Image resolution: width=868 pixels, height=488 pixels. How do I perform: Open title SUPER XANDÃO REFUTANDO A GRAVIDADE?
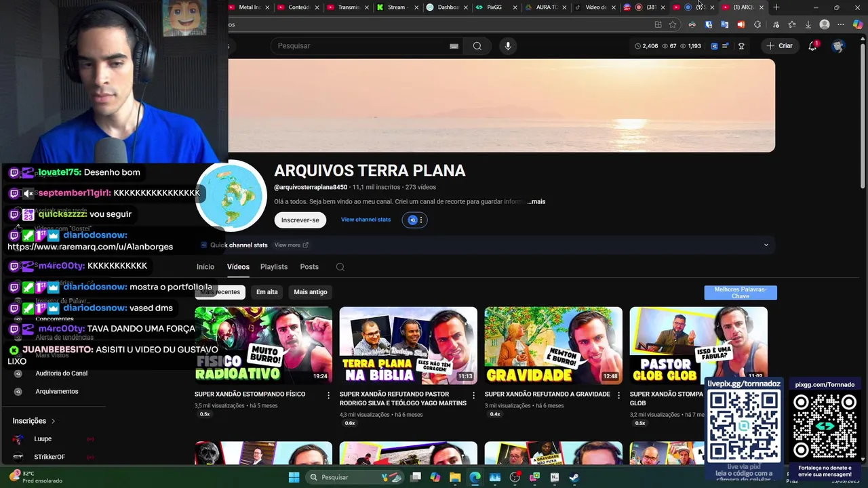pos(547,394)
